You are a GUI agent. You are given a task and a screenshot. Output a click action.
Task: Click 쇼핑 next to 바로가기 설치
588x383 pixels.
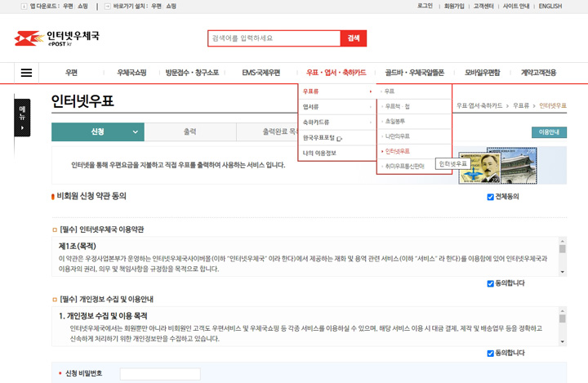pos(171,6)
